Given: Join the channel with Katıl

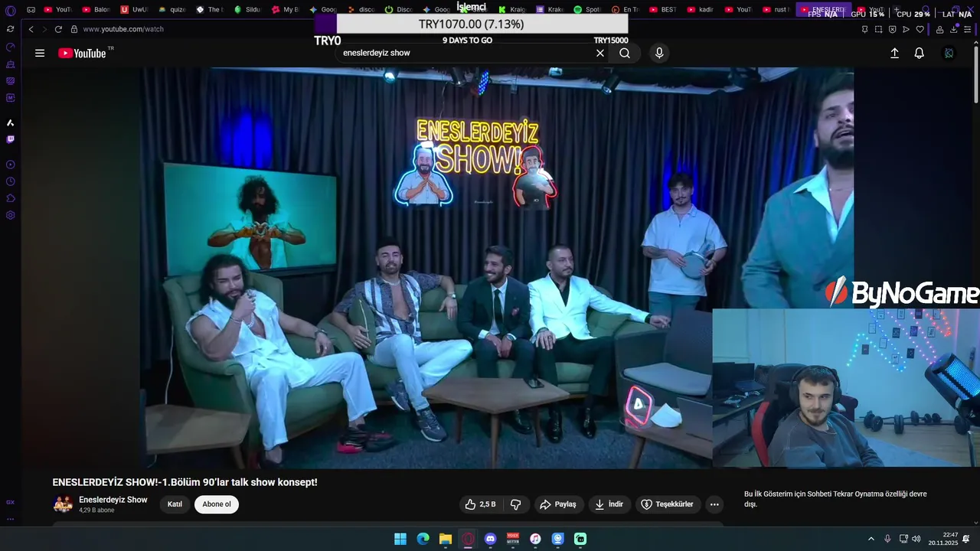Looking at the screenshot, I should click(175, 504).
